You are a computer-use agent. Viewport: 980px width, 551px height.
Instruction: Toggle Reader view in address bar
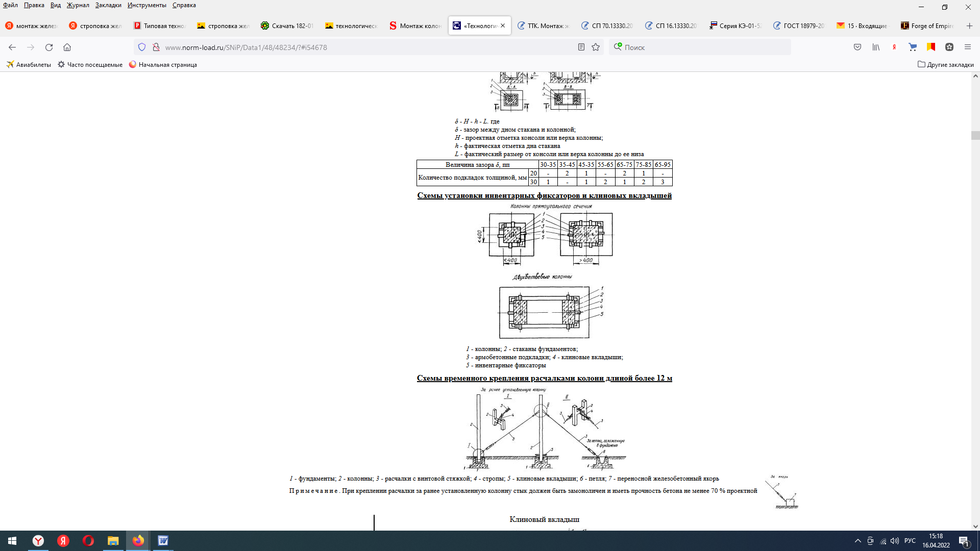tap(581, 47)
